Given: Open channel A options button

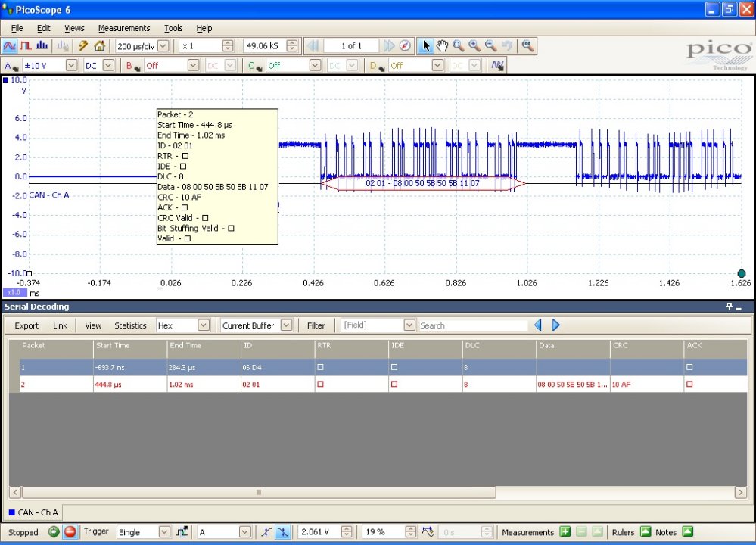Looking at the screenshot, I should 11,66.
